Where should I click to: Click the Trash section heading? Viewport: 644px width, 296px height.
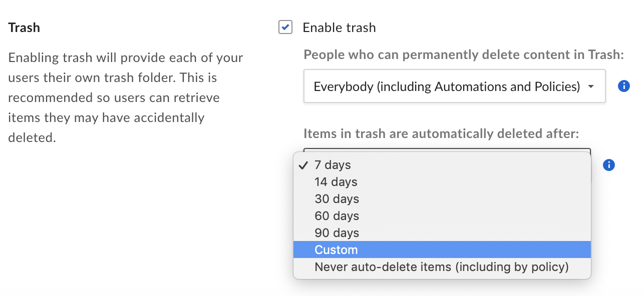(x=24, y=27)
